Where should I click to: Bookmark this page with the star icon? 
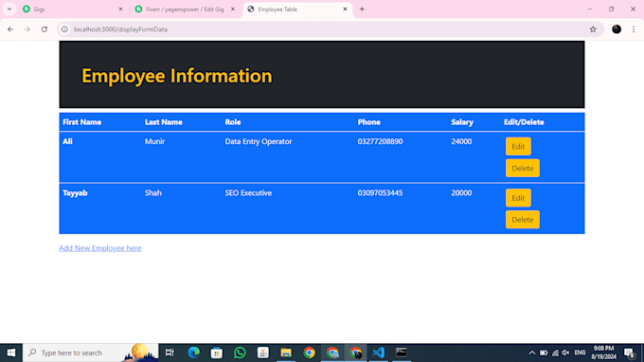(593, 29)
